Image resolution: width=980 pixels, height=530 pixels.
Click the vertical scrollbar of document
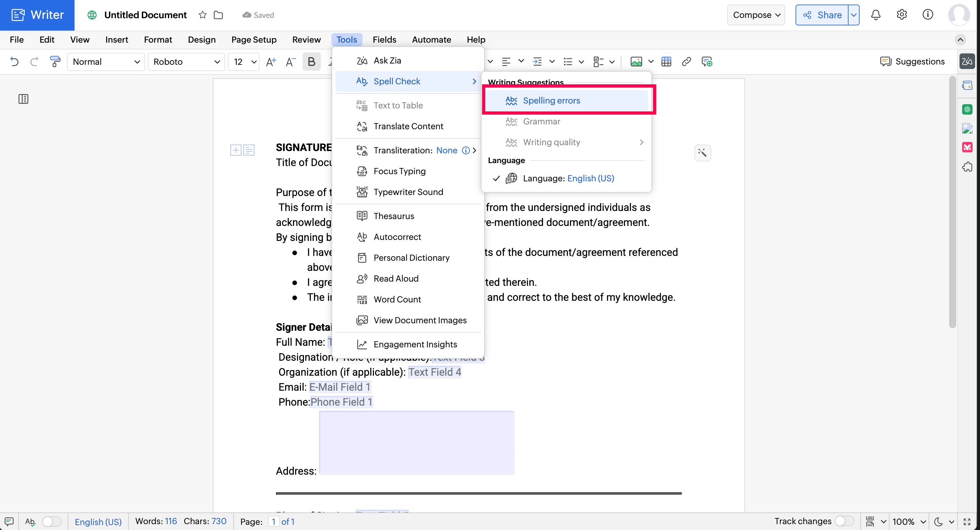point(952,202)
